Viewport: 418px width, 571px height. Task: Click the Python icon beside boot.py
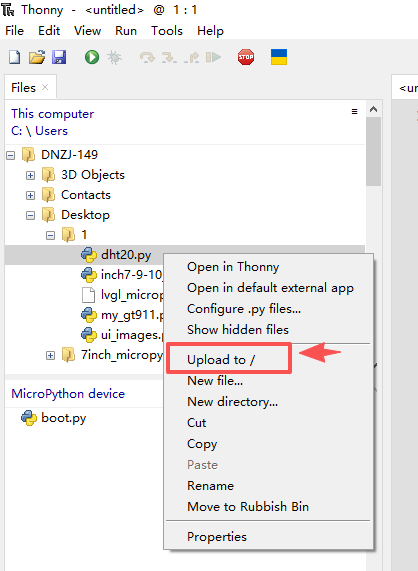(29, 418)
